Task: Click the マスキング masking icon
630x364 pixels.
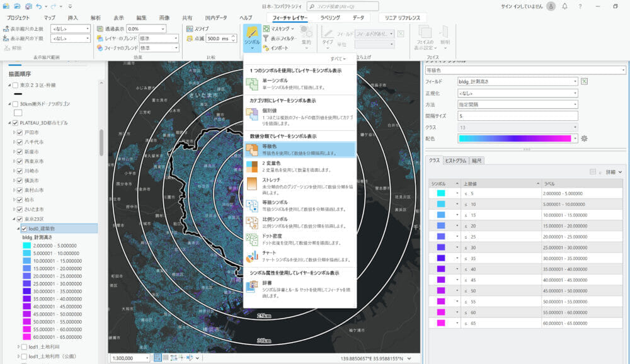Action: point(266,29)
